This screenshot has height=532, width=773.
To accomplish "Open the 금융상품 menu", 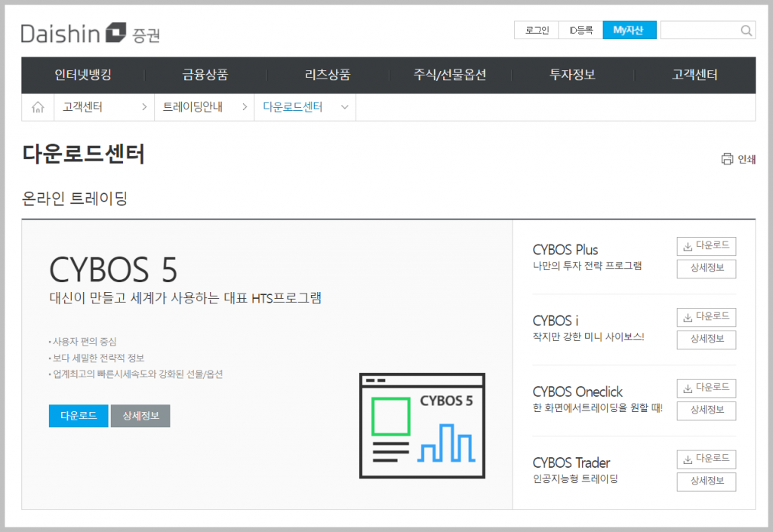I will click(205, 75).
